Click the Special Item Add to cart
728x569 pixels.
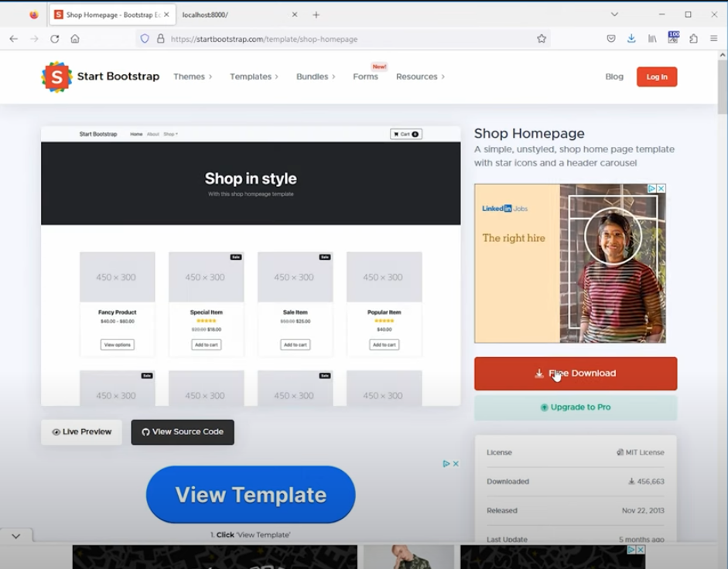click(206, 345)
